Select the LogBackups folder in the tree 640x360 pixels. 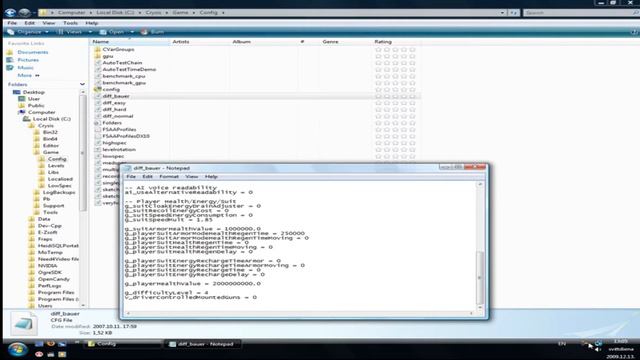click(59, 192)
